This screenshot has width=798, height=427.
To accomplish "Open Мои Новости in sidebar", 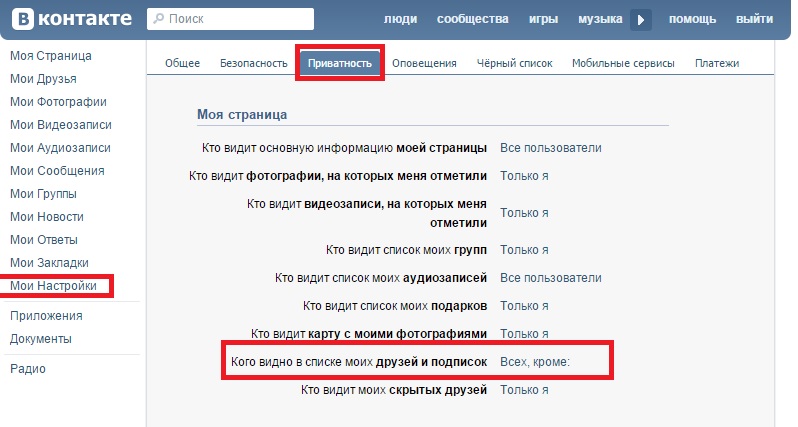I will (47, 216).
